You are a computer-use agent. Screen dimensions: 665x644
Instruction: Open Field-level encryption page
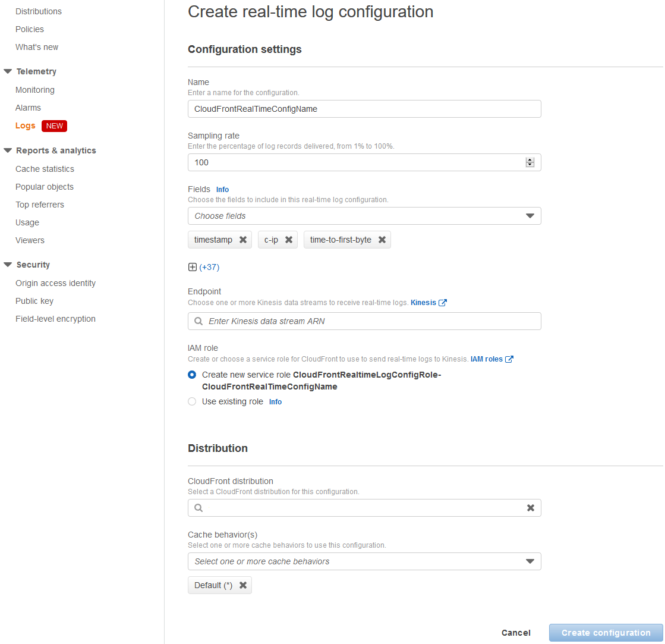[x=55, y=319]
